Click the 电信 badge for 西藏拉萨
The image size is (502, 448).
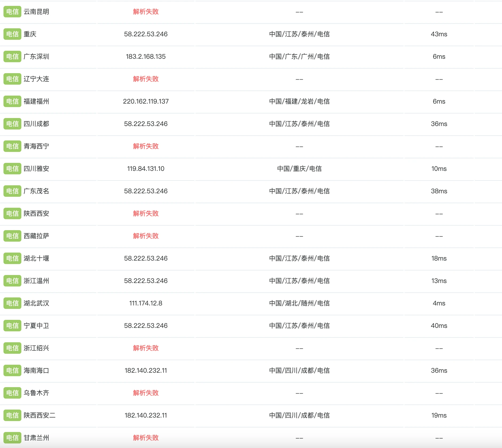pos(12,236)
